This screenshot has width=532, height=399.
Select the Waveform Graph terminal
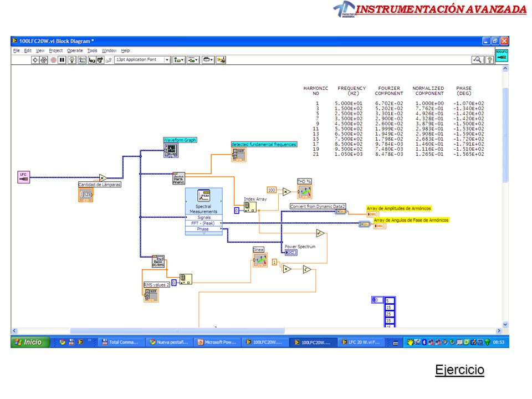coord(171,150)
